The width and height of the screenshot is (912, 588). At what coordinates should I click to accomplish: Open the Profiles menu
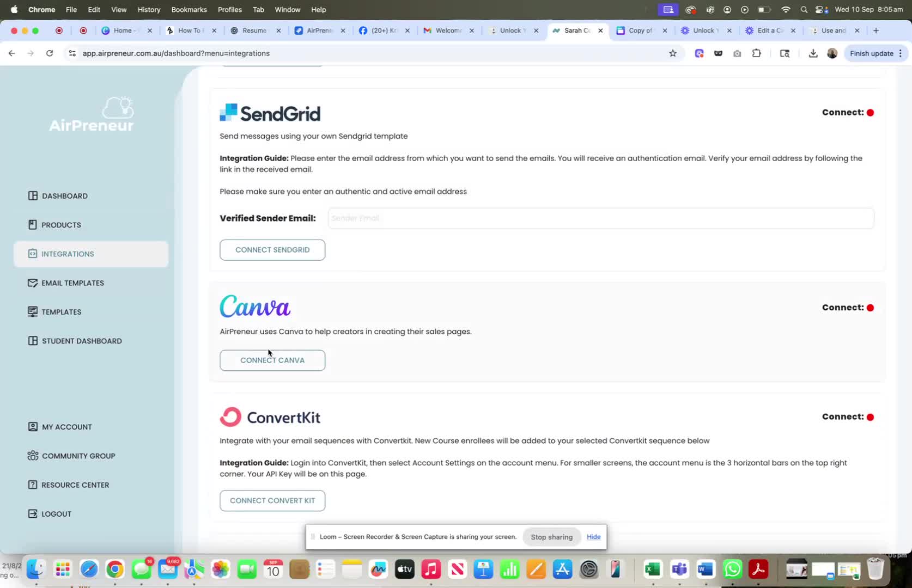tap(230, 9)
